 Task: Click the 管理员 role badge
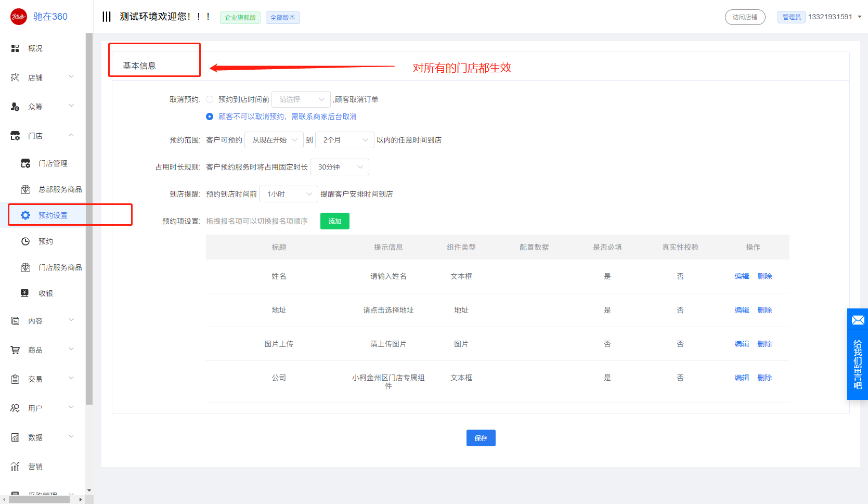(792, 17)
